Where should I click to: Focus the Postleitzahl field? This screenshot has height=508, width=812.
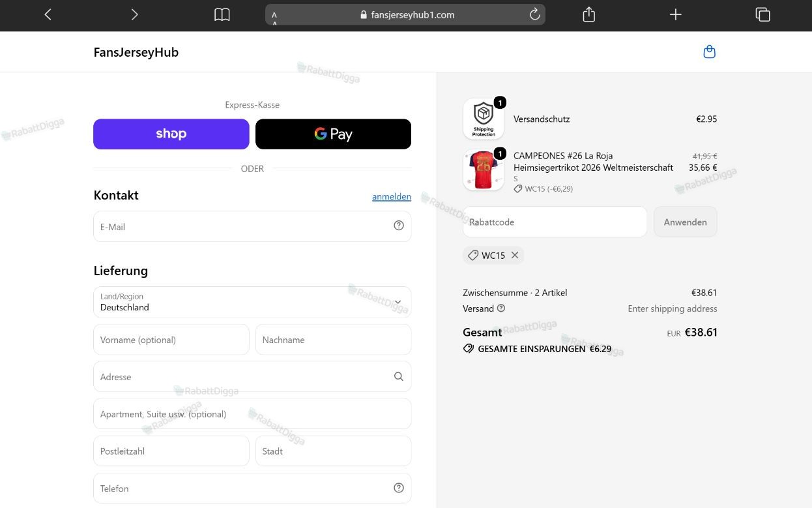coord(171,451)
